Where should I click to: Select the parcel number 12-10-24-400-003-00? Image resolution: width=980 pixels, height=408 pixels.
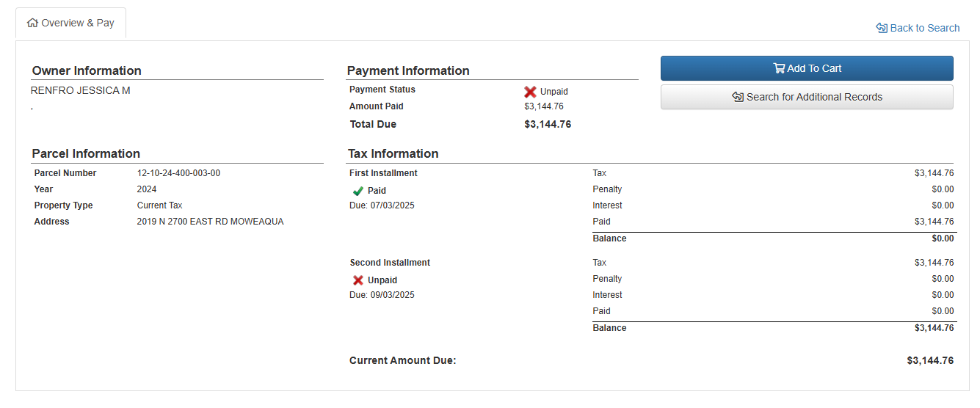click(x=178, y=173)
